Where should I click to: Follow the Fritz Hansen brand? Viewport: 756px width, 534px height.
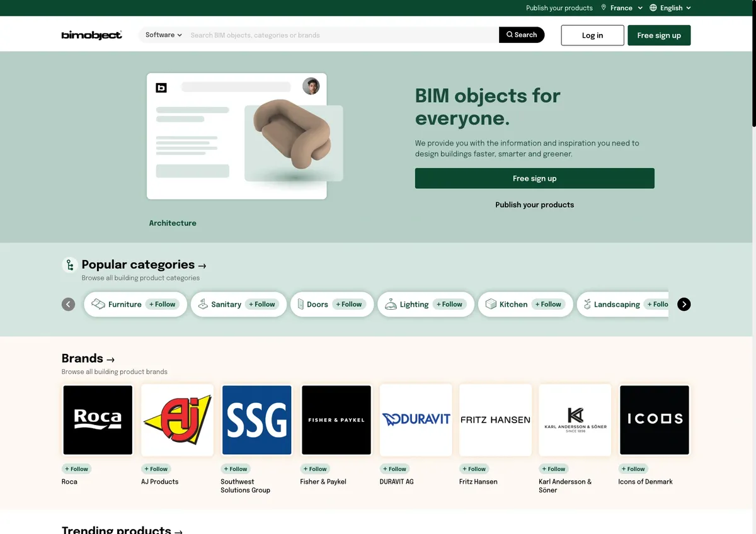(474, 469)
